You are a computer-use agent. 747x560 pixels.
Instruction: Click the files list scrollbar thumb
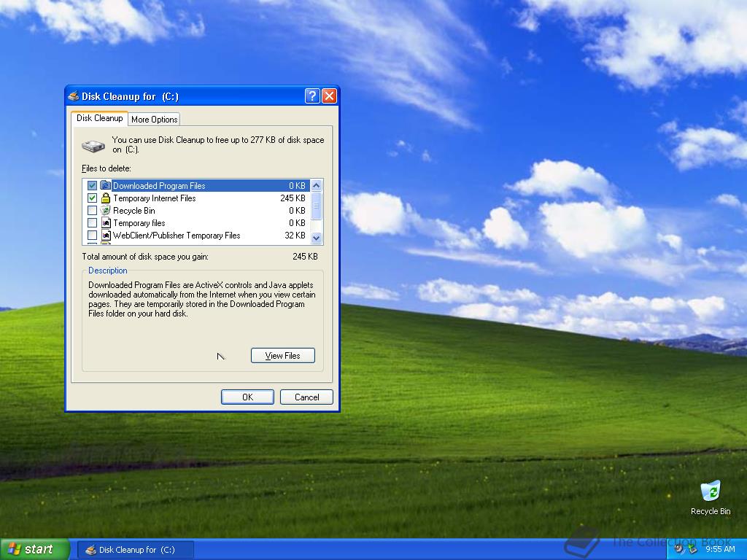point(317,206)
